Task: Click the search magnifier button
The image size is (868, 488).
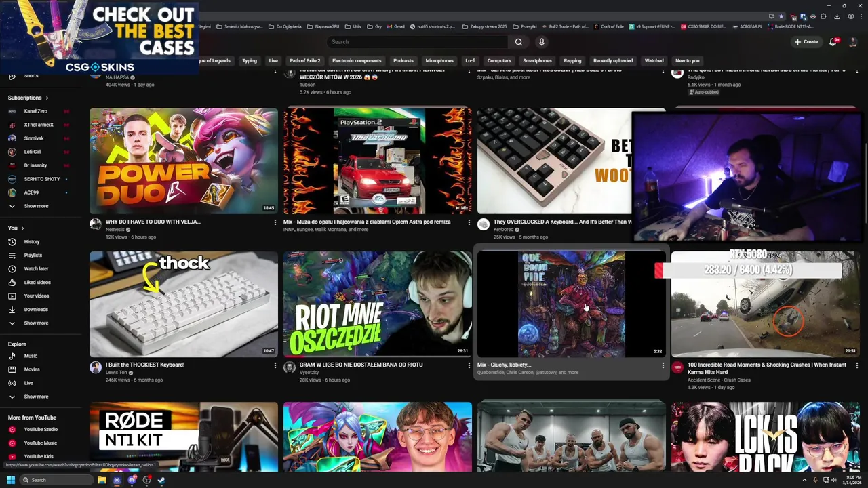Action: coord(518,42)
